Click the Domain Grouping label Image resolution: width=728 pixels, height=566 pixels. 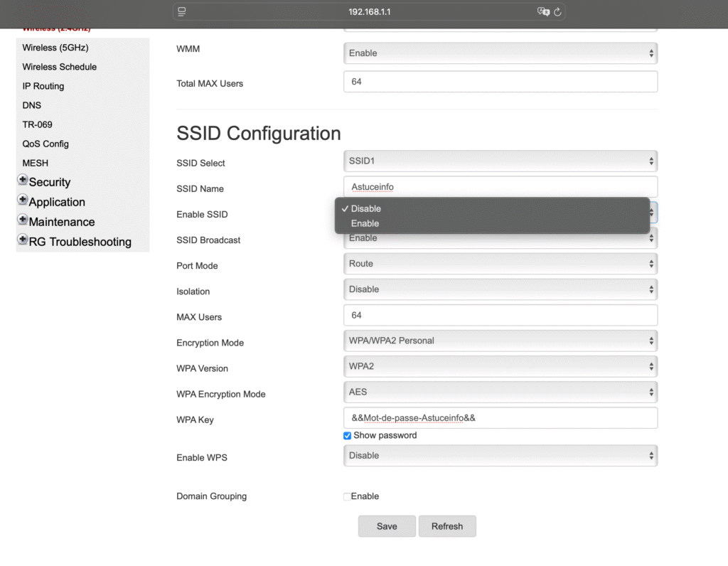pyautogui.click(x=211, y=496)
